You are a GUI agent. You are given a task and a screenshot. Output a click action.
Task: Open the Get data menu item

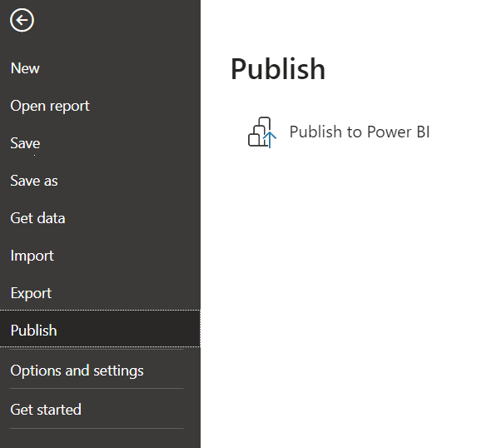(100, 218)
